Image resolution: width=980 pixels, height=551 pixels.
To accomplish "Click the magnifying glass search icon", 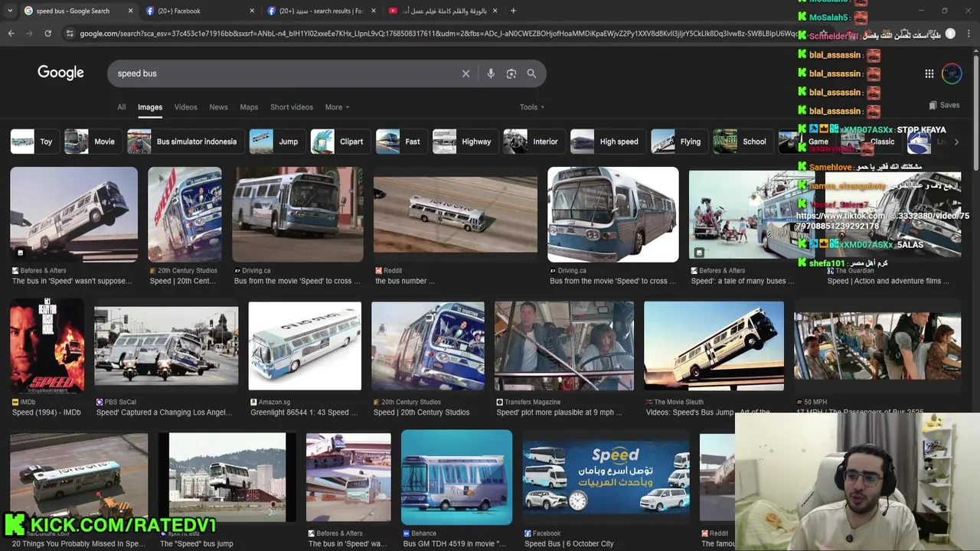I will pos(531,73).
